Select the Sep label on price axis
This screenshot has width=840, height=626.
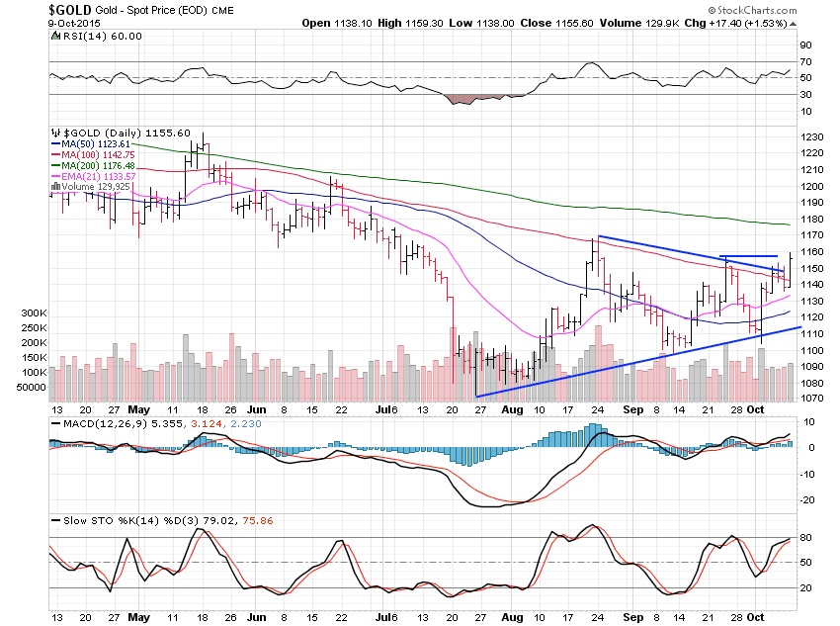(x=633, y=409)
